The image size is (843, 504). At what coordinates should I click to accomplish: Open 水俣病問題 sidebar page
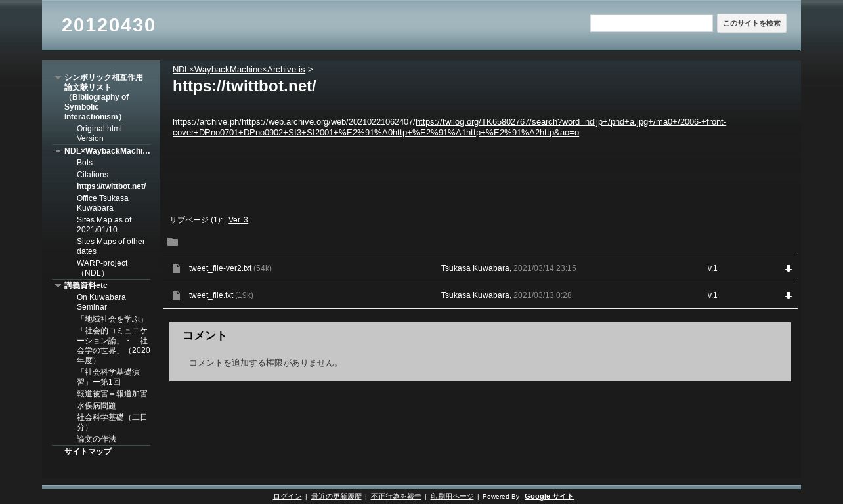click(x=97, y=406)
